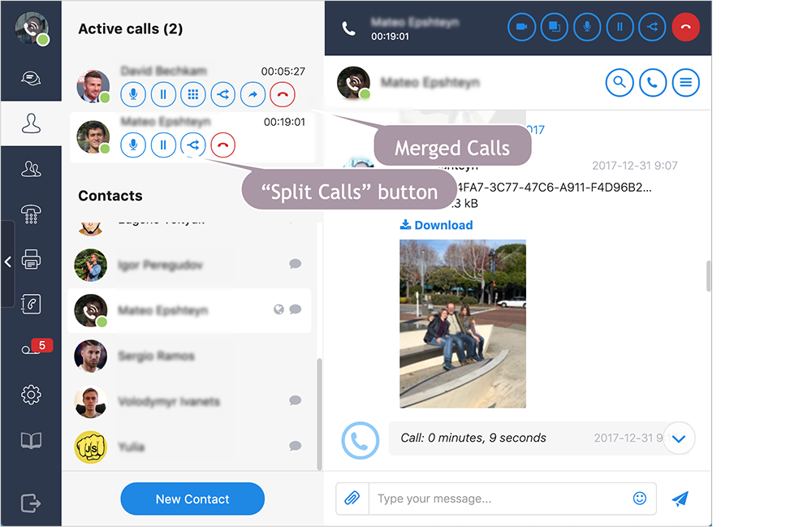Mute the microphone in the top call bar

point(587,27)
